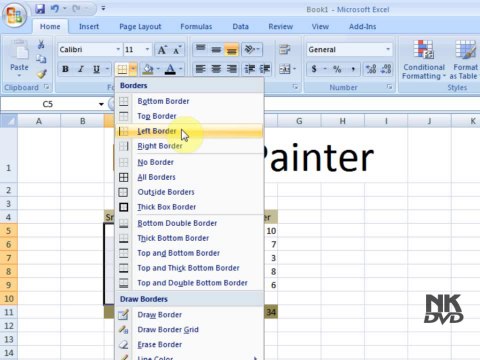Image resolution: width=480 pixels, height=360 pixels.
Task: Toggle Bottom Align for cell text
Action: coord(232,49)
